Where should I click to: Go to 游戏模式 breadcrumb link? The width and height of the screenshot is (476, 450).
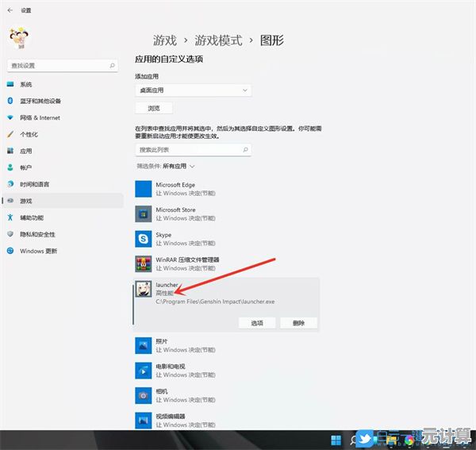(218, 40)
